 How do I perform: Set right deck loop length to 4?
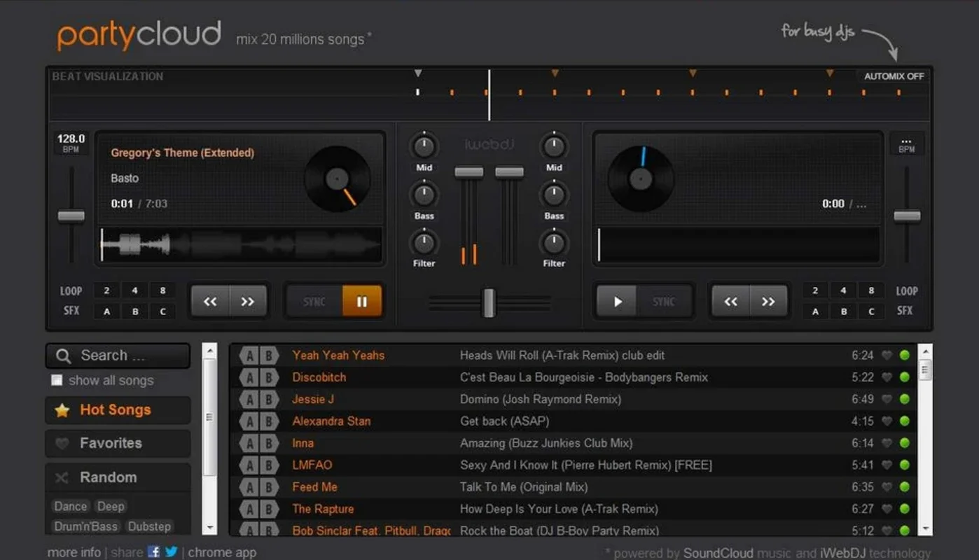(x=843, y=290)
